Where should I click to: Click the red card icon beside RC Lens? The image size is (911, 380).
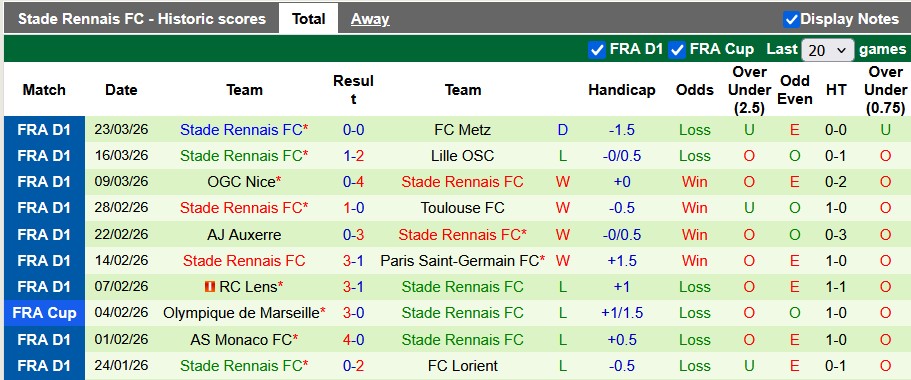point(210,287)
